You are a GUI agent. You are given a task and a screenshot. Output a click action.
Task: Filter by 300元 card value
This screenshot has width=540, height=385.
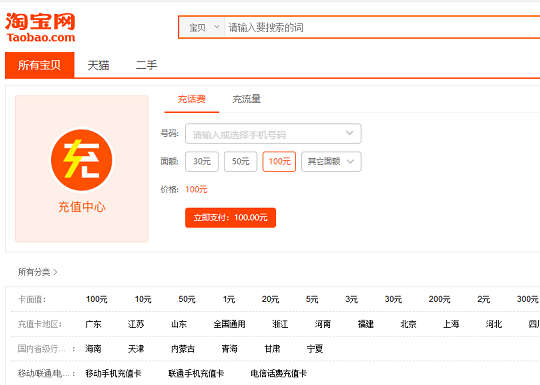point(528,299)
